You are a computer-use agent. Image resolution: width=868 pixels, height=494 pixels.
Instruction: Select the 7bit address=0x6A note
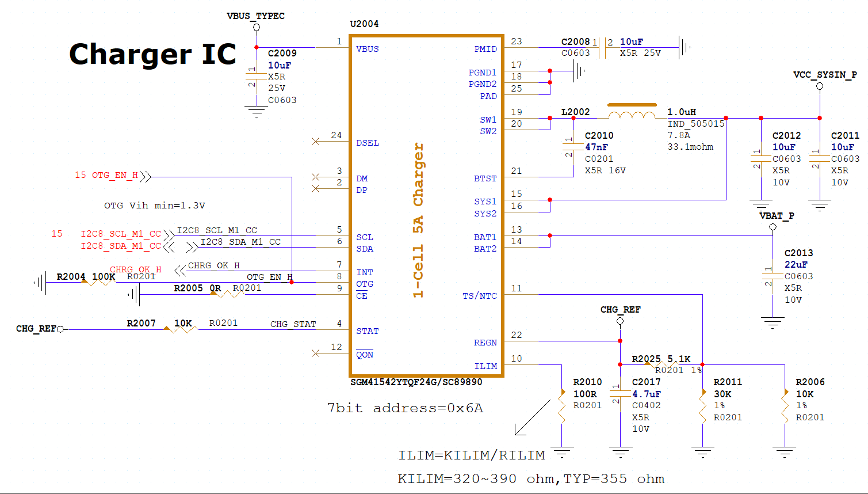[405, 408]
